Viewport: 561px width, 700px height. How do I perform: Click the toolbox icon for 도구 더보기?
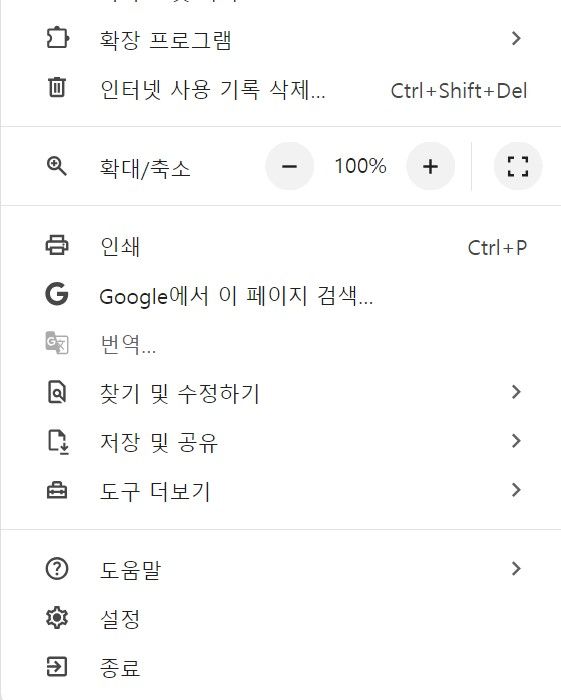point(57,490)
